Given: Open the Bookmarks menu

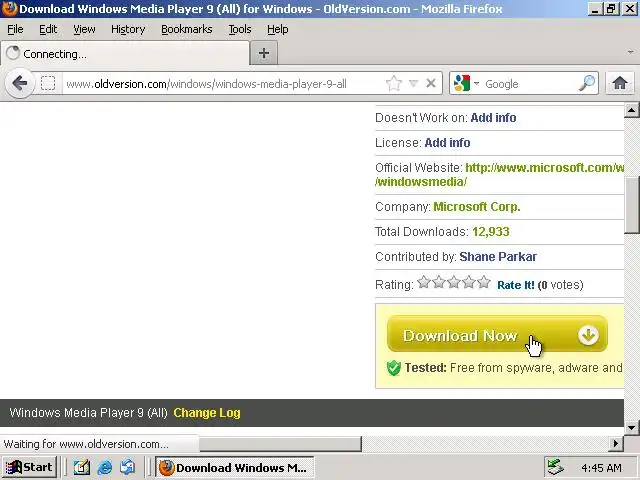Looking at the screenshot, I should point(187,29).
